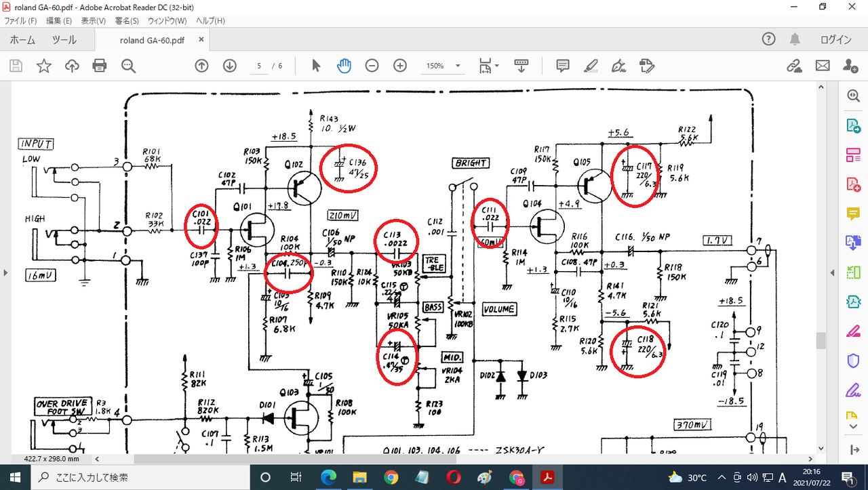Open the Export PDF panel

[x=853, y=125]
